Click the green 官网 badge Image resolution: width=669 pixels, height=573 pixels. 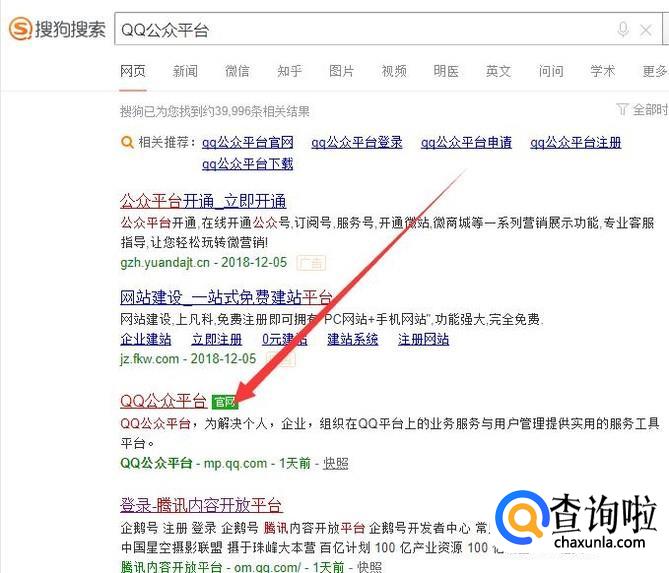point(224,402)
